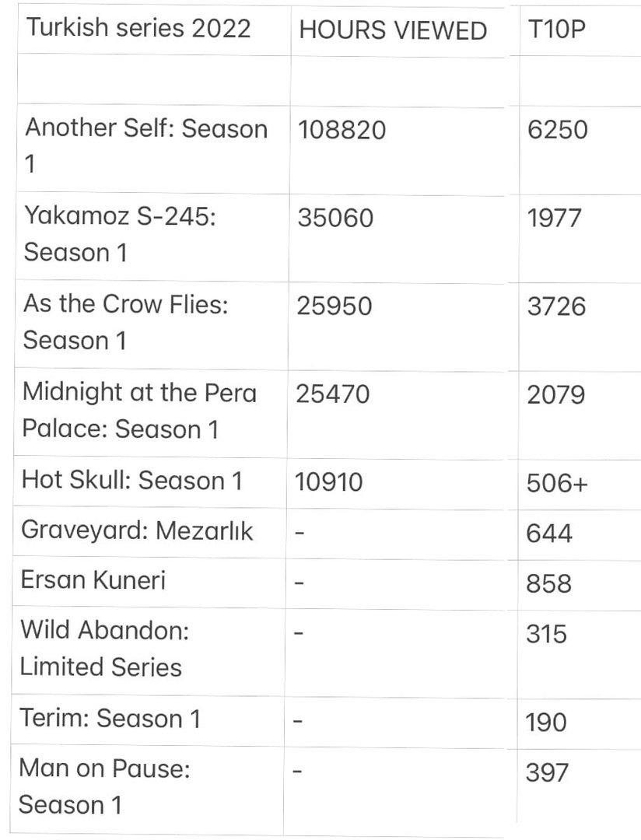Image resolution: width=641 pixels, height=840 pixels.
Task: Click the 397 value for Man on Pause
Action: pos(548,773)
